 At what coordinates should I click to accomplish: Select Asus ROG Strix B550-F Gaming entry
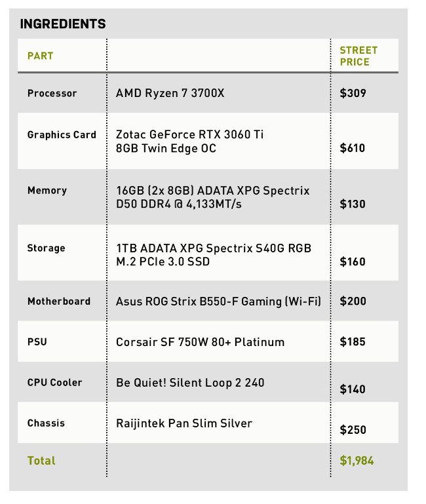218,301
